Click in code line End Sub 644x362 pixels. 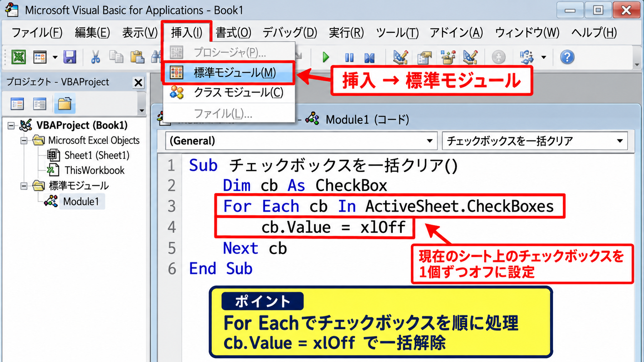(x=220, y=269)
